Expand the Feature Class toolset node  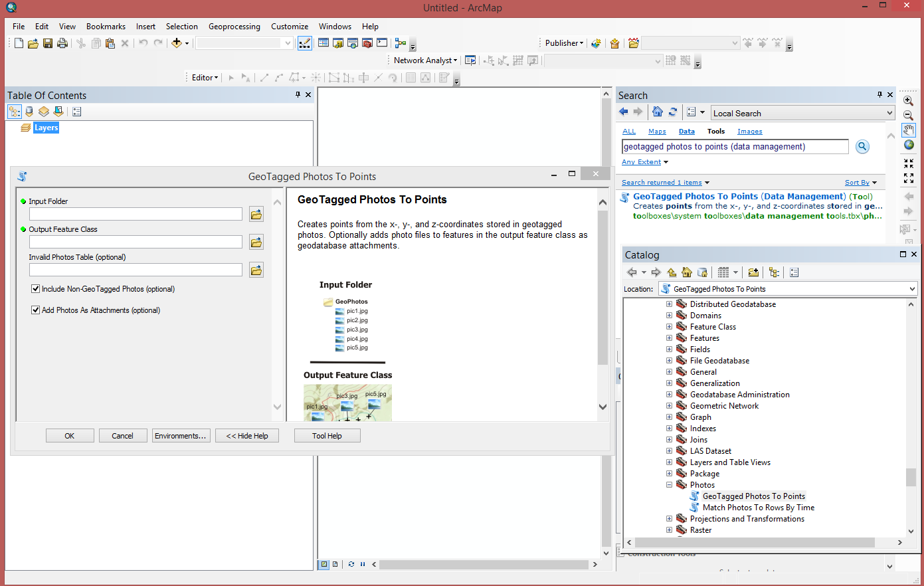click(670, 327)
